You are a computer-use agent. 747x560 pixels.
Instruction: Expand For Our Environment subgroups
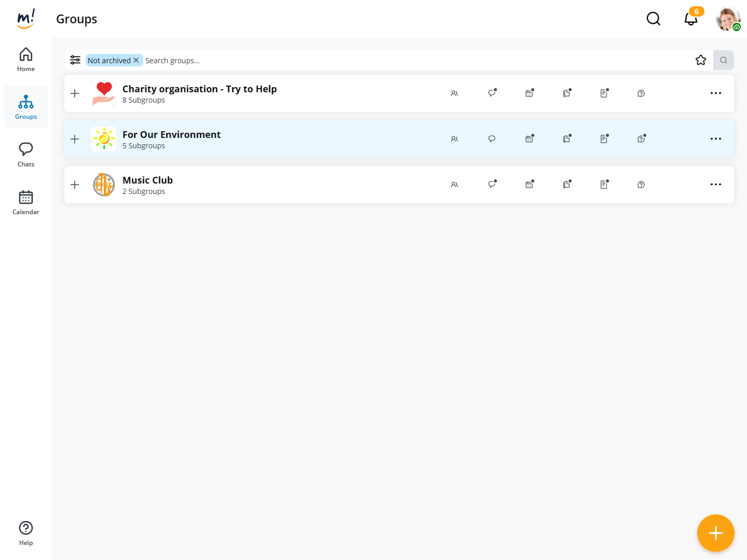pos(75,139)
